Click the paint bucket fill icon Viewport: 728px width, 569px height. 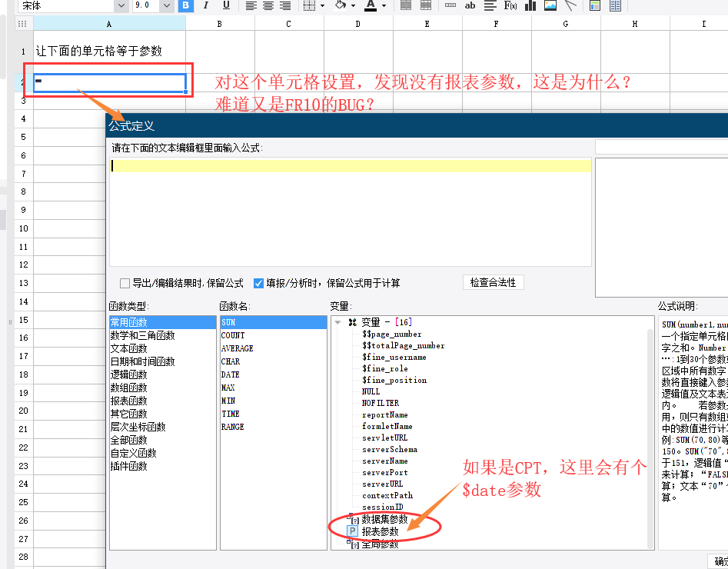click(x=341, y=5)
